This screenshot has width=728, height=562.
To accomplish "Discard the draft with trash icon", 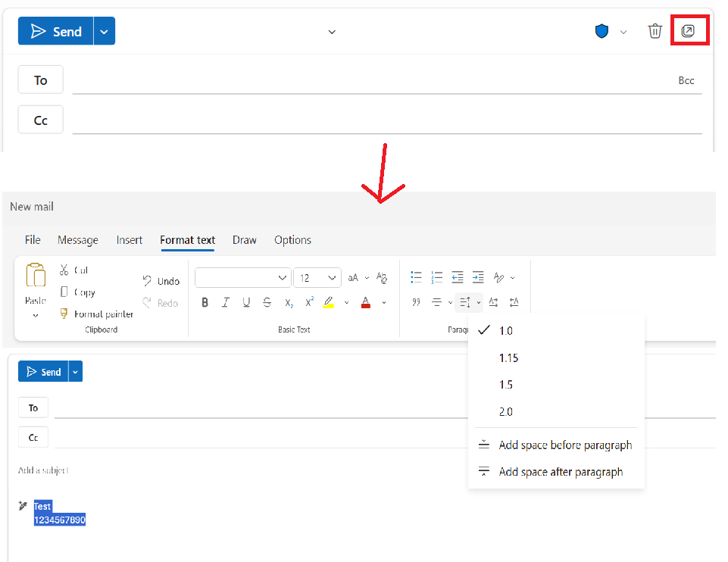I will (x=655, y=31).
